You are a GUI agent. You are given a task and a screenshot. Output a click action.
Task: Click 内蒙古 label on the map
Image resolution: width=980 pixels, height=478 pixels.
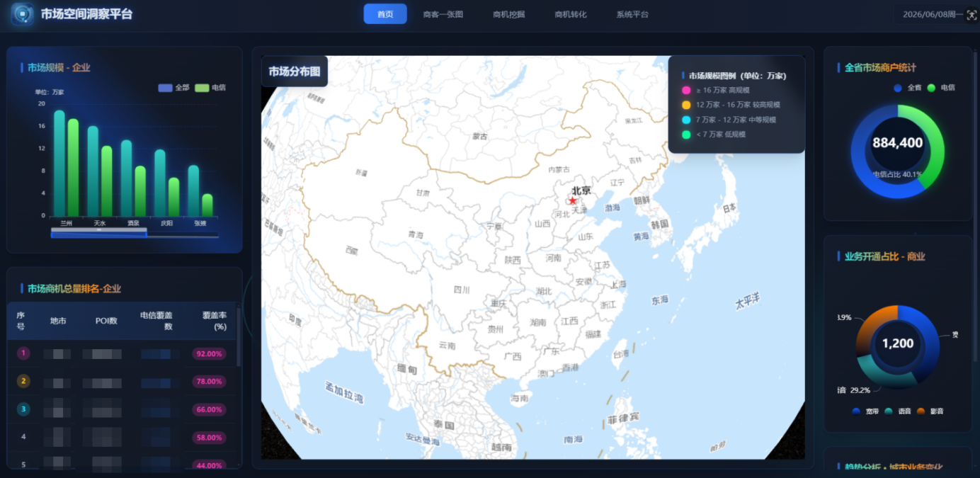(x=559, y=169)
